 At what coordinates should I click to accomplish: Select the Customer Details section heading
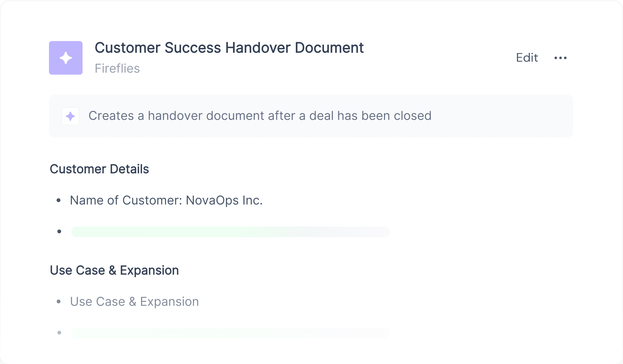99,169
